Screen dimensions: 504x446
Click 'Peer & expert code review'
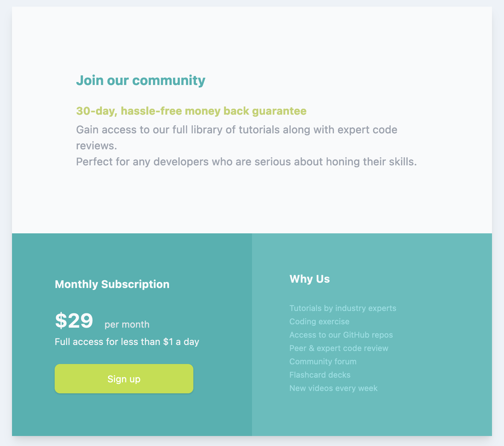(339, 348)
